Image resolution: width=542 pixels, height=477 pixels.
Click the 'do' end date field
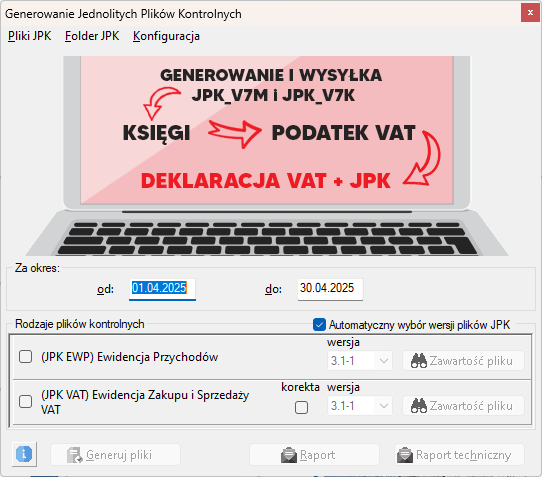330,289
